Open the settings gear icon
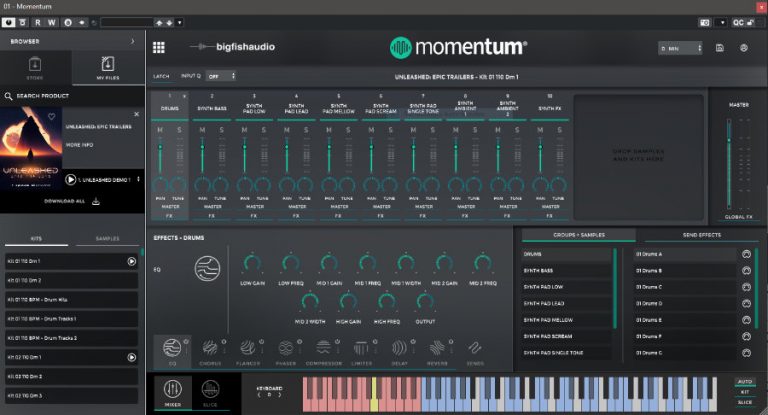The image size is (768, 415). (x=744, y=47)
